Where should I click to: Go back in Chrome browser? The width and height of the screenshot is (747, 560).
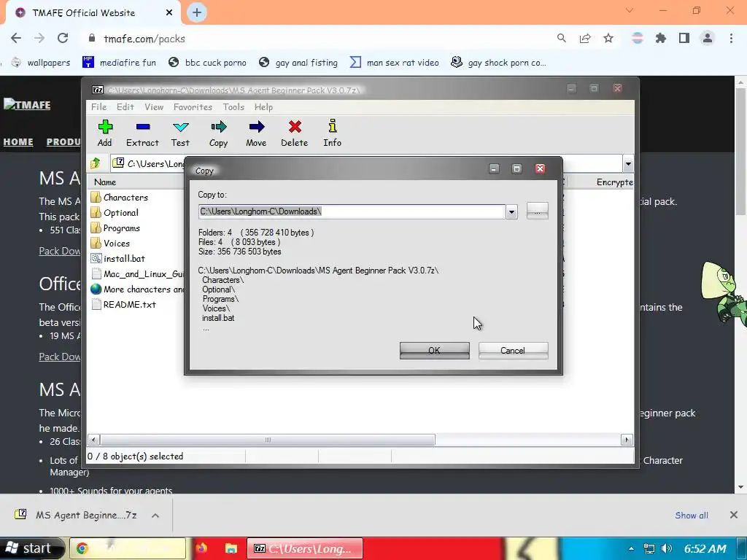(x=16, y=38)
